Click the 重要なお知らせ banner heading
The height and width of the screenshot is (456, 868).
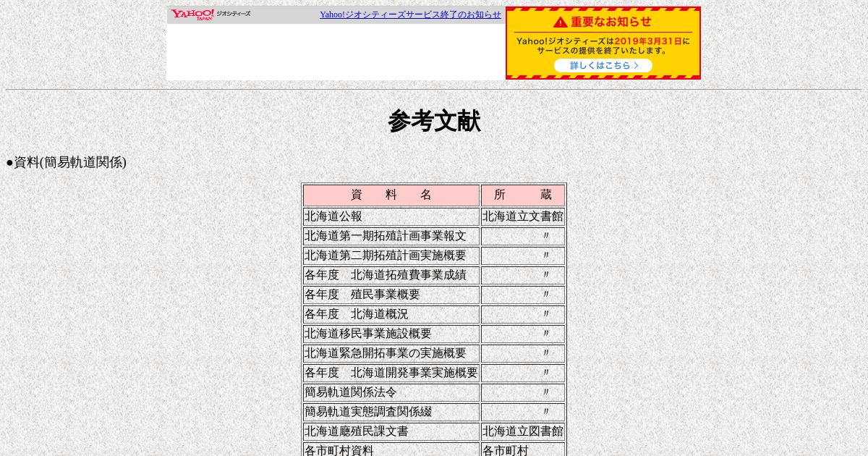pos(610,22)
